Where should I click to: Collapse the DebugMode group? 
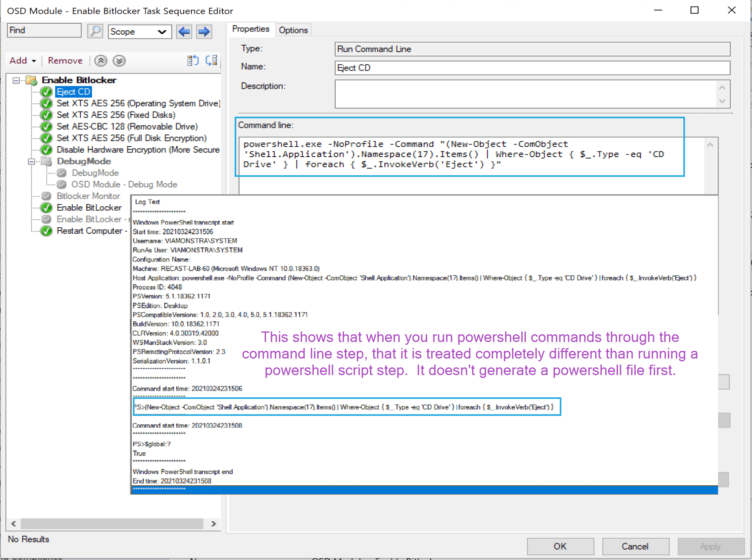tap(31, 161)
